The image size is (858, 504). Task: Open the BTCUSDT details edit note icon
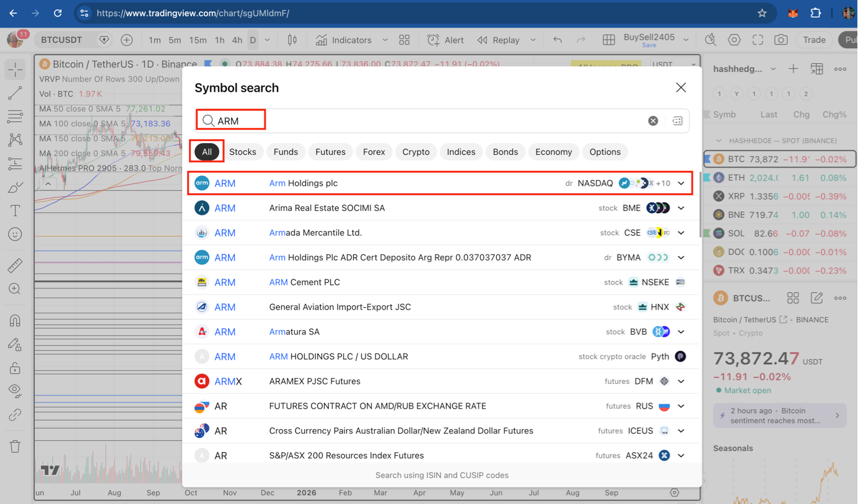(816, 298)
